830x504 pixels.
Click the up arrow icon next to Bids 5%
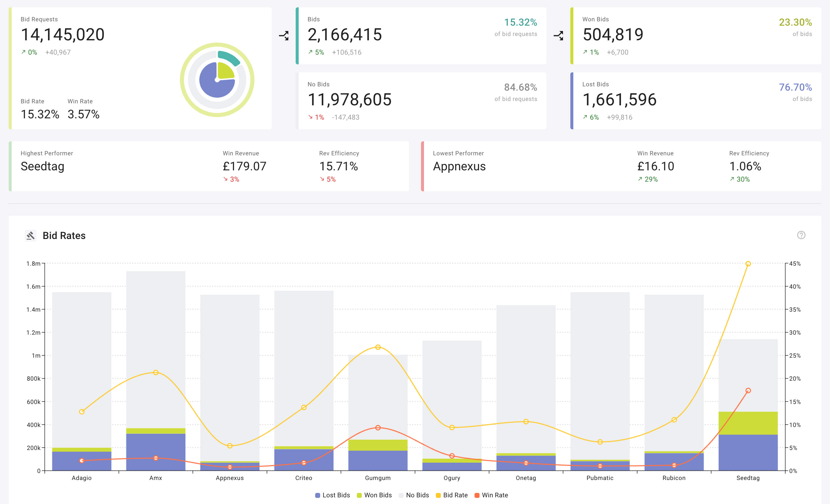click(x=310, y=52)
